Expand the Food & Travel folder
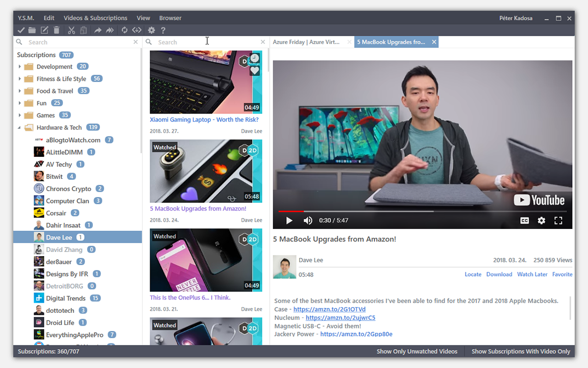 19,91
